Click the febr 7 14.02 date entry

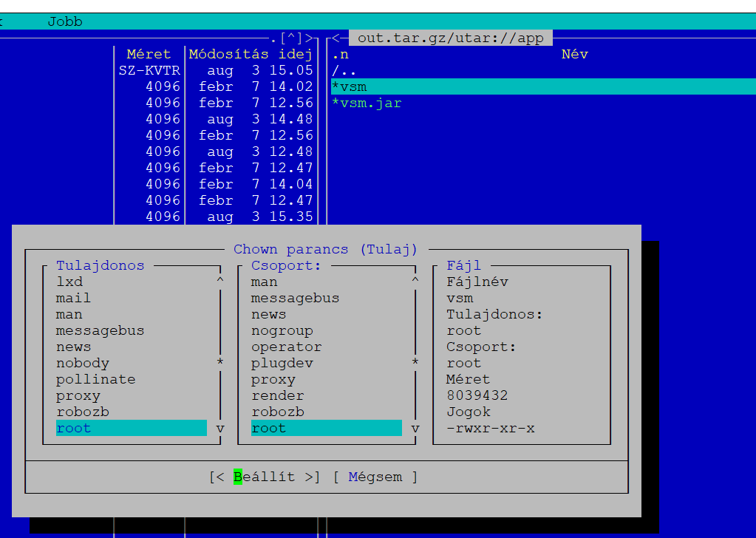(256, 86)
